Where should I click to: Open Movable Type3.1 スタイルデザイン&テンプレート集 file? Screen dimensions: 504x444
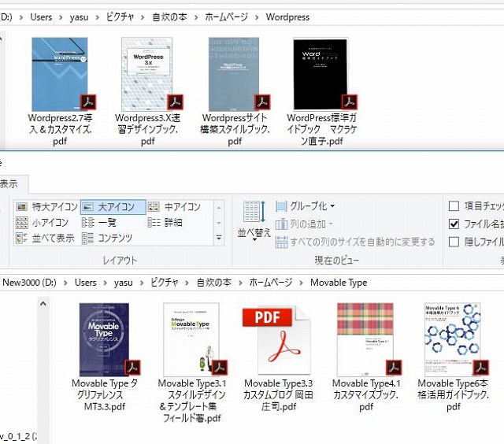(x=192, y=363)
